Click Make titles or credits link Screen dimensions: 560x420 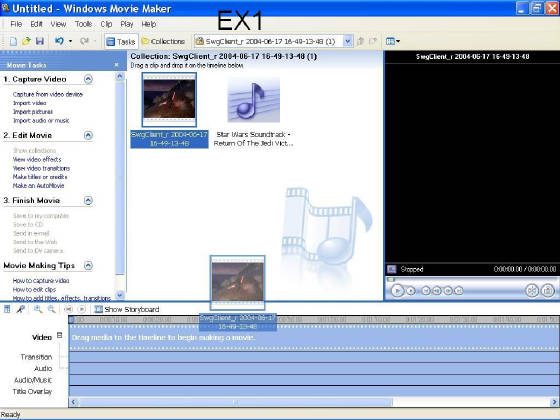tap(40, 177)
